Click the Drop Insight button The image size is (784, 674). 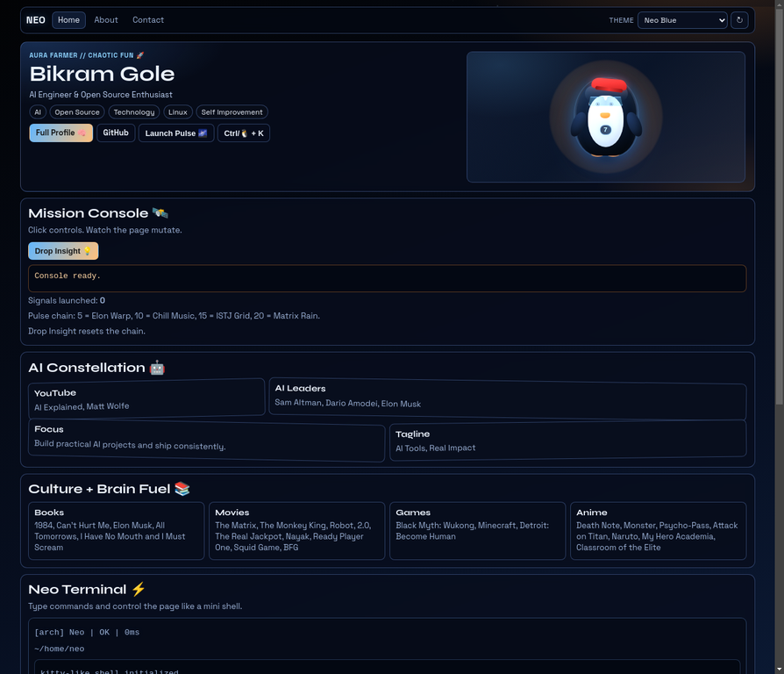click(62, 250)
